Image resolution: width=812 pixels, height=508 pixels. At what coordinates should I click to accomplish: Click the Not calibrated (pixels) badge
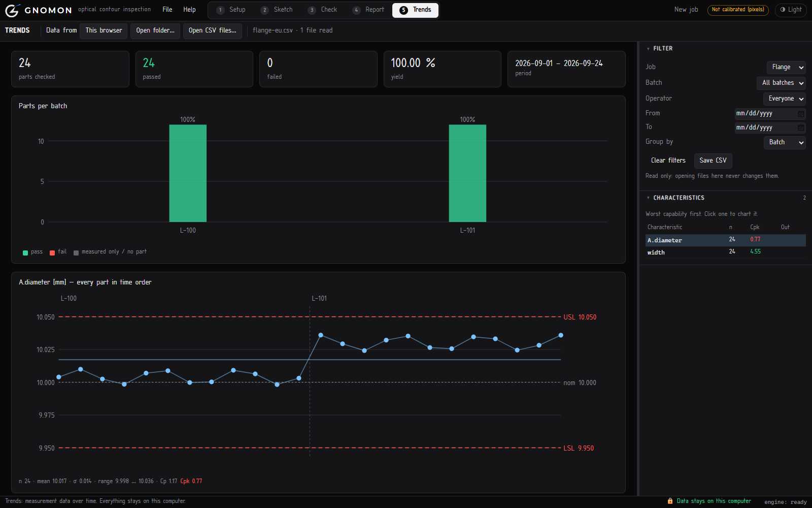738,10
